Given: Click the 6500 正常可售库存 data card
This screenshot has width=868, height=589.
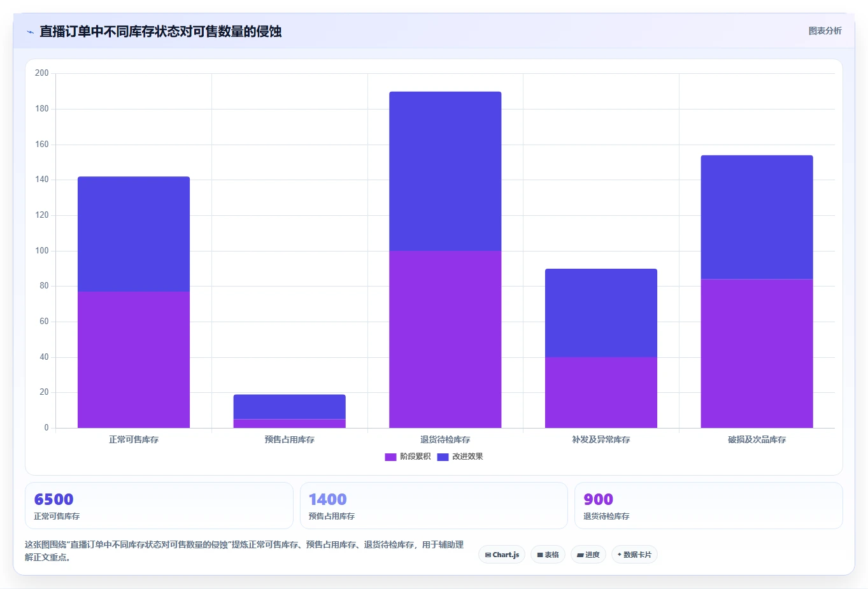Looking at the screenshot, I should tap(159, 506).
